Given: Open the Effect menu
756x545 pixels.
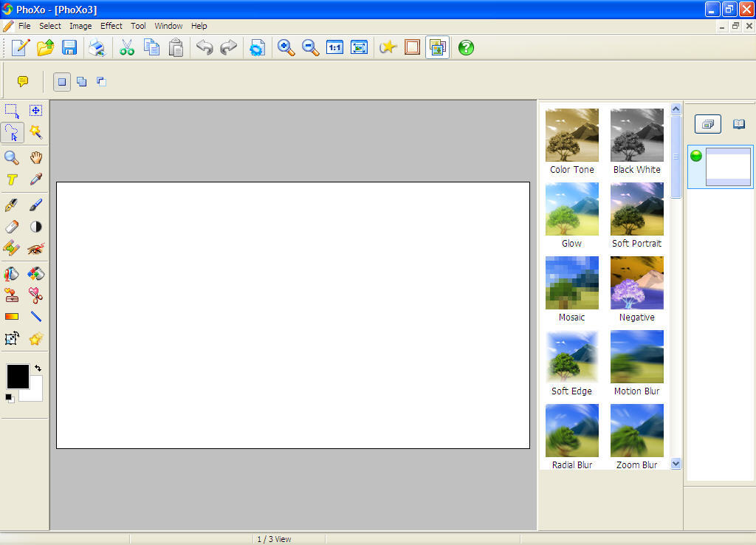Looking at the screenshot, I should click(x=111, y=25).
